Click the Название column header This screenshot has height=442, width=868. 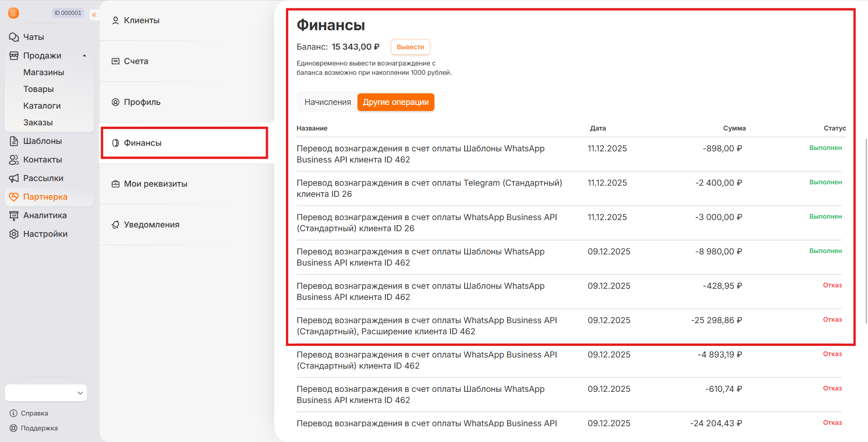(312, 128)
